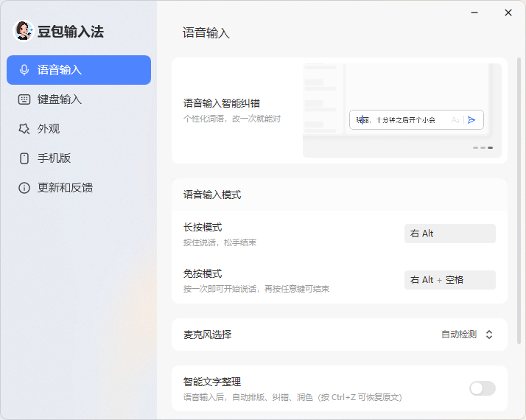This screenshot has width=526, height=420.
Task: Select the third carousel dot indicator
Action: click(x=490, y=147)
